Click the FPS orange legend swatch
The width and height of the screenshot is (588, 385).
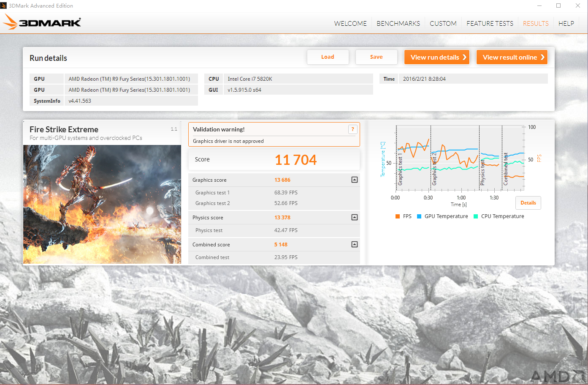[x=398, y=216]
